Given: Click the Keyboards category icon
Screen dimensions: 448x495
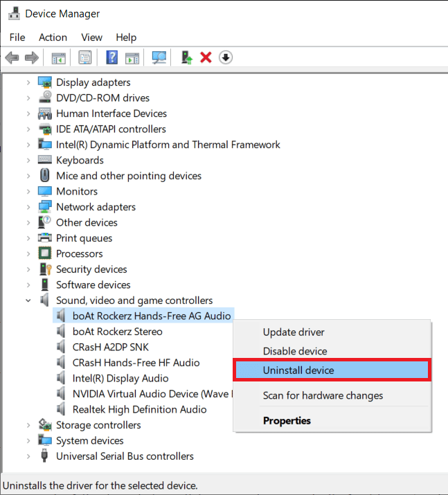Looking at the screenshot, I should 45,160.
